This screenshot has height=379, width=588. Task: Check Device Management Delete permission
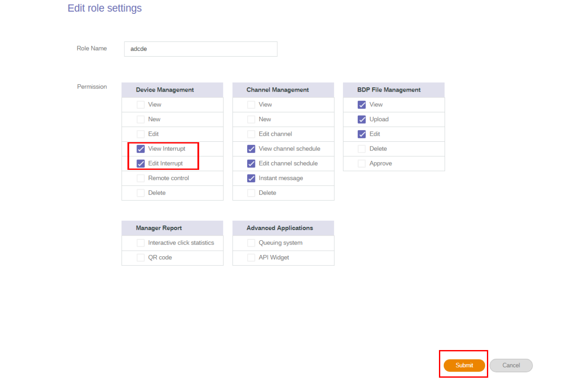tap(141, 193)
